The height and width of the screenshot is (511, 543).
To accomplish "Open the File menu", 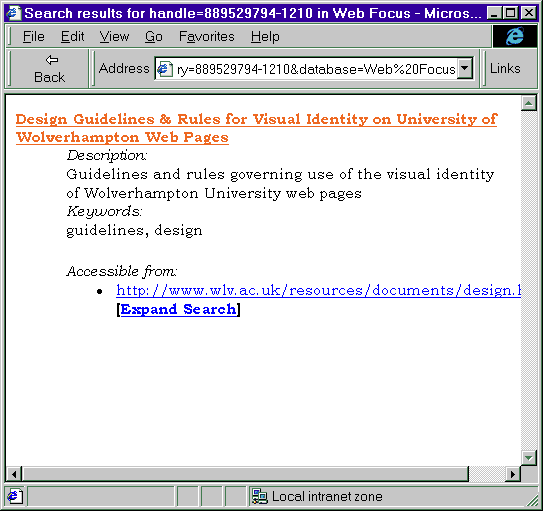I will click(34, 36).
